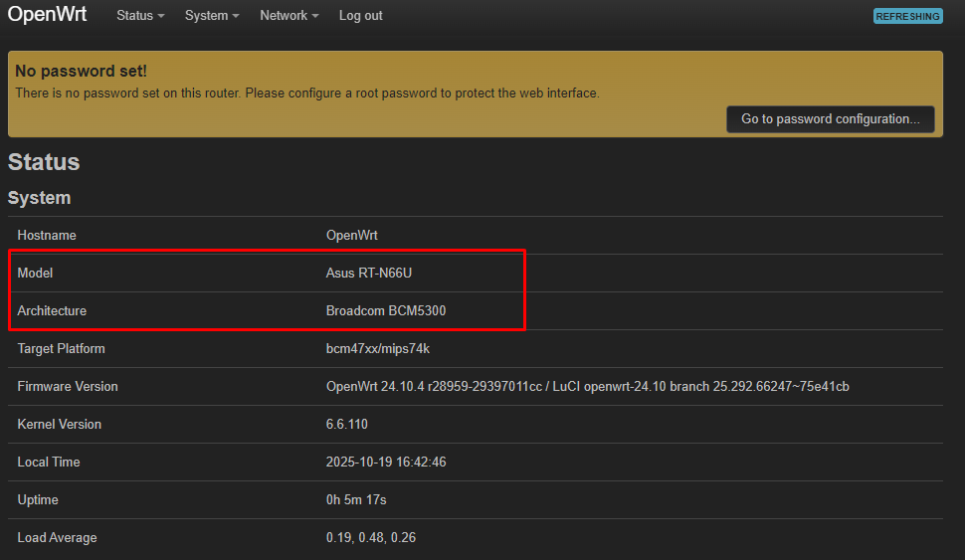Image resolution: width=965 pixels, height=560 pixels.
Task: Select uptime value 0h 5m 17s
Action: pyautogui.click(x=356, y=499)
